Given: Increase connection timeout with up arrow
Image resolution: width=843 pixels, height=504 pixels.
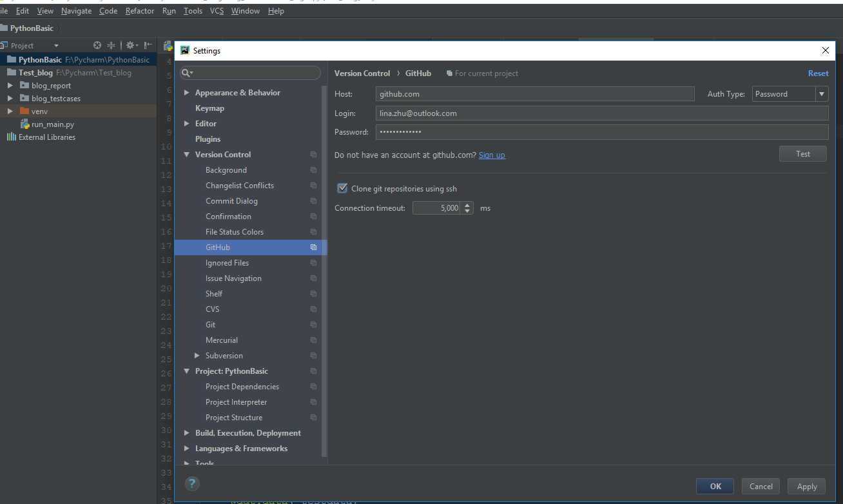Looking at the screenshot, I should [467, 204].
